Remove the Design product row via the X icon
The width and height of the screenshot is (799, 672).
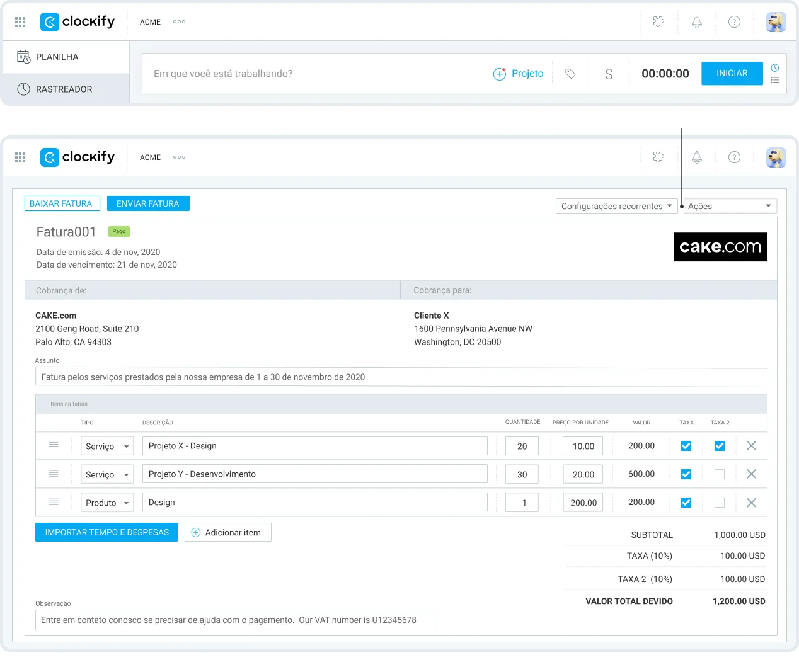(751, 502)
